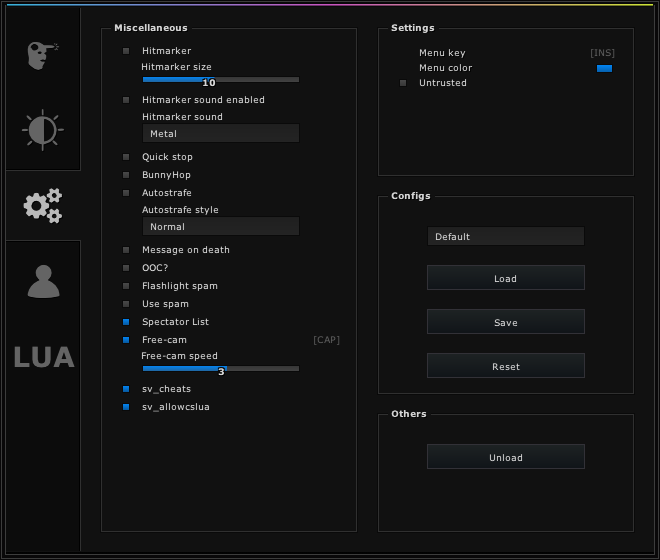Turn off Free-cam checkbox
Image resolution: width=660 pixels, height=560 pixels.
(x=126, y=340)
